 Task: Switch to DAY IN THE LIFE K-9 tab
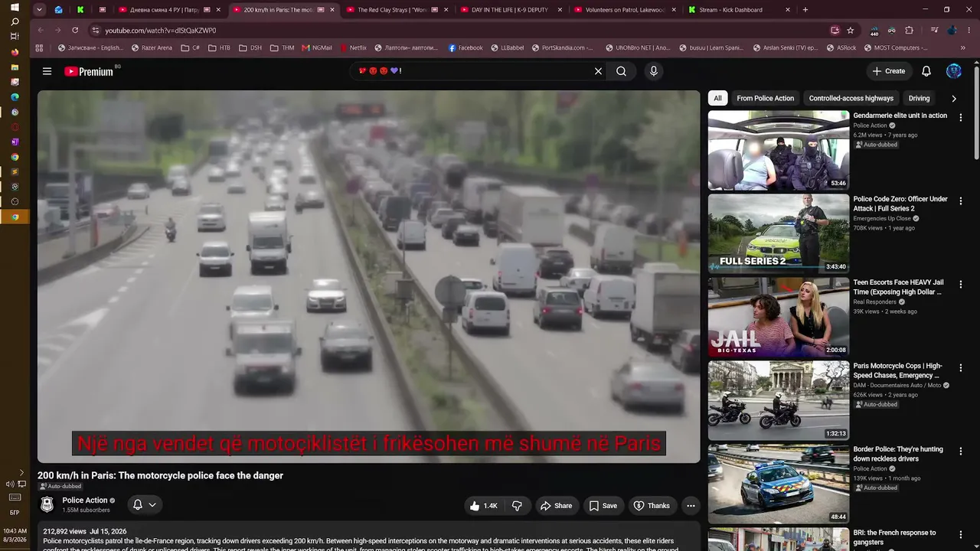[511, 10]
